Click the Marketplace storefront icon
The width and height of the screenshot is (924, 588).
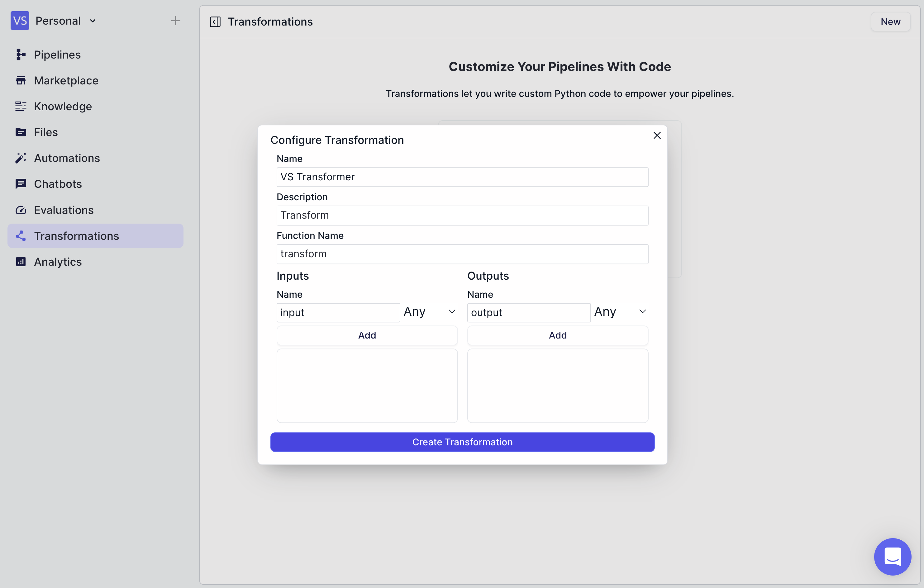click(x=21, y=81)
